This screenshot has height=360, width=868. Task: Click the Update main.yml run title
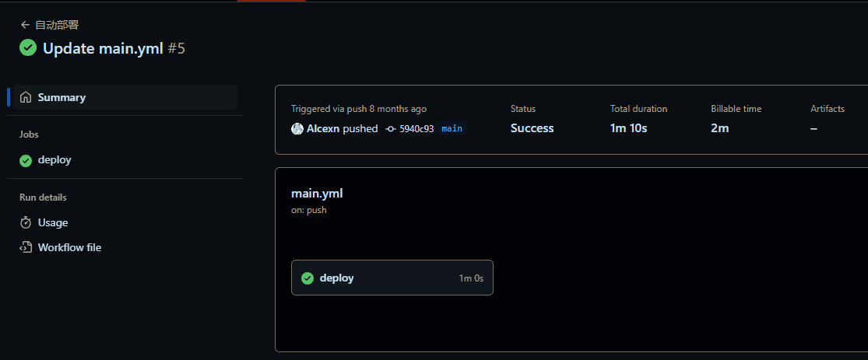[x=103, y=49]
